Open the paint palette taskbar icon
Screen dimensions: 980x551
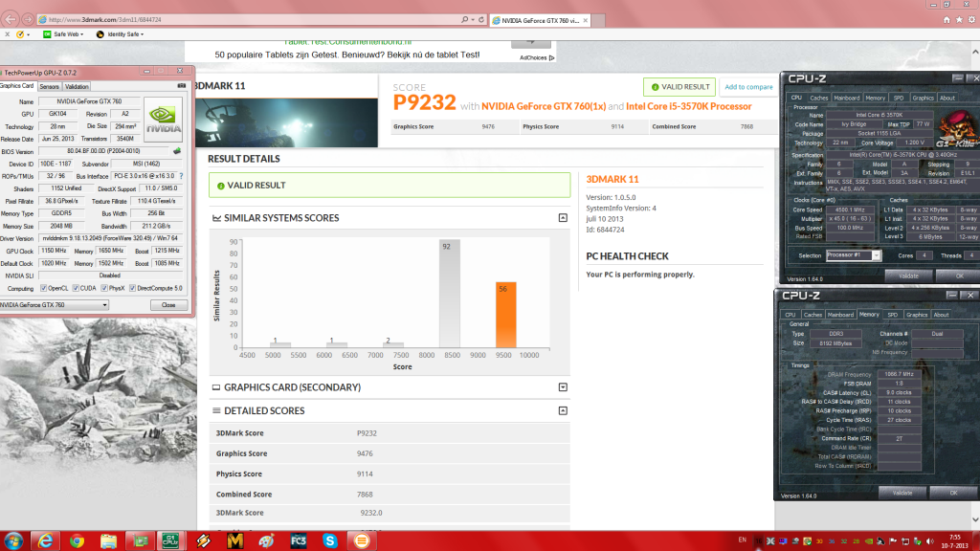pyautogui.click(x=266, y=541)
